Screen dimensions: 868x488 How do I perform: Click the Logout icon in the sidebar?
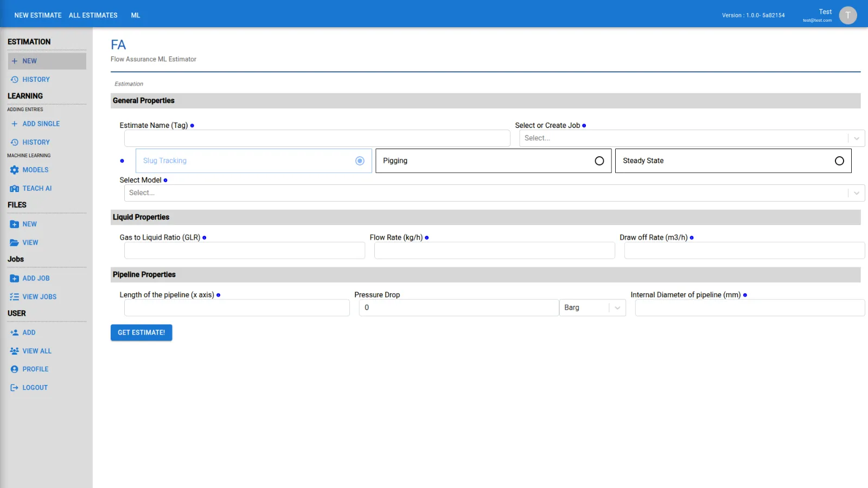(x=14, y=387)
